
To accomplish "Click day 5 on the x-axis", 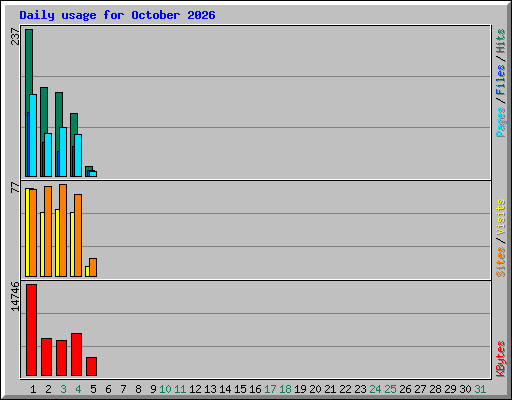I will (93, 389).
